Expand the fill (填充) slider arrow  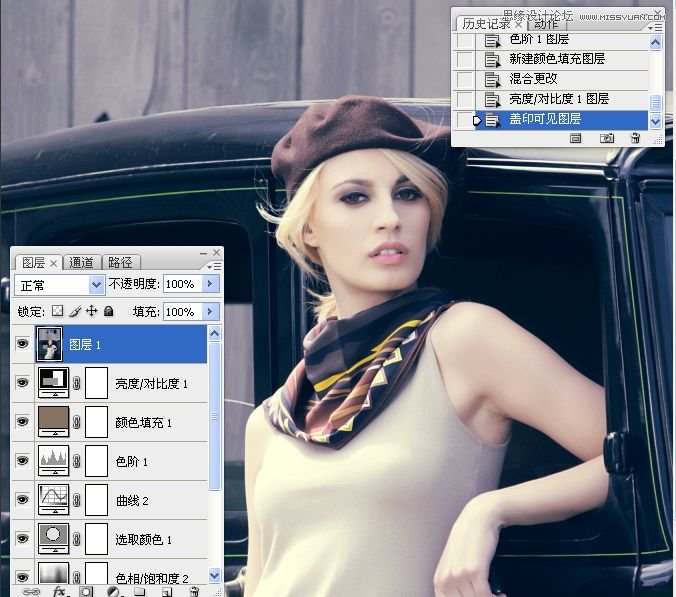tap(210, 312)
